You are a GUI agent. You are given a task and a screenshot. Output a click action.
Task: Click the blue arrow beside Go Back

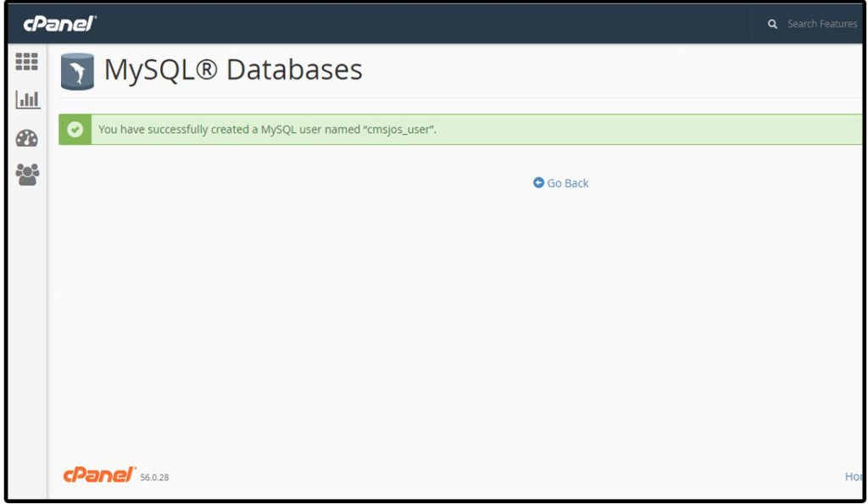537,182
